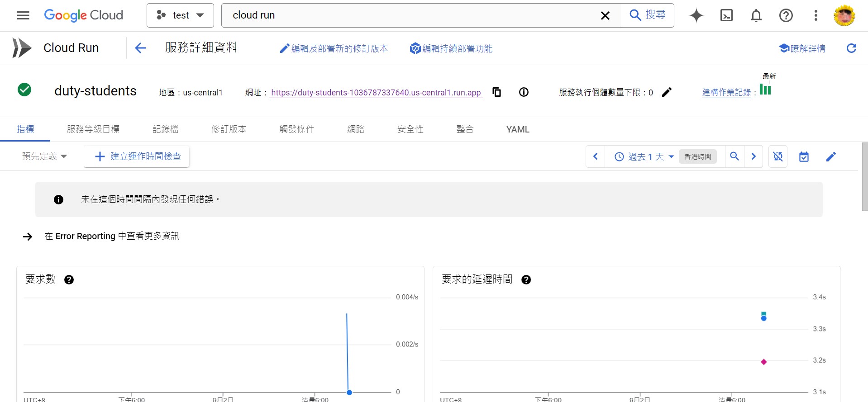Switch to 服務等級目標 tab
Viewport: 868px width, 402px height.
pos(93,129)
